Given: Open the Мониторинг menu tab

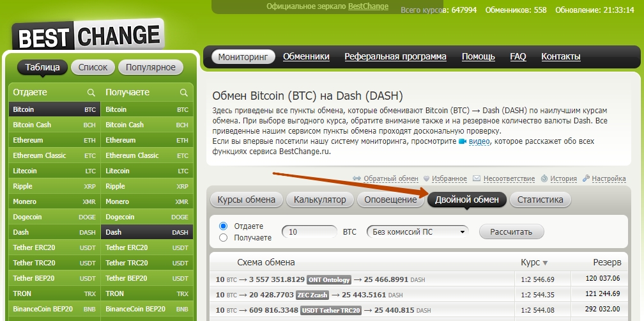Looking at the screenshot, I should 243,57.
